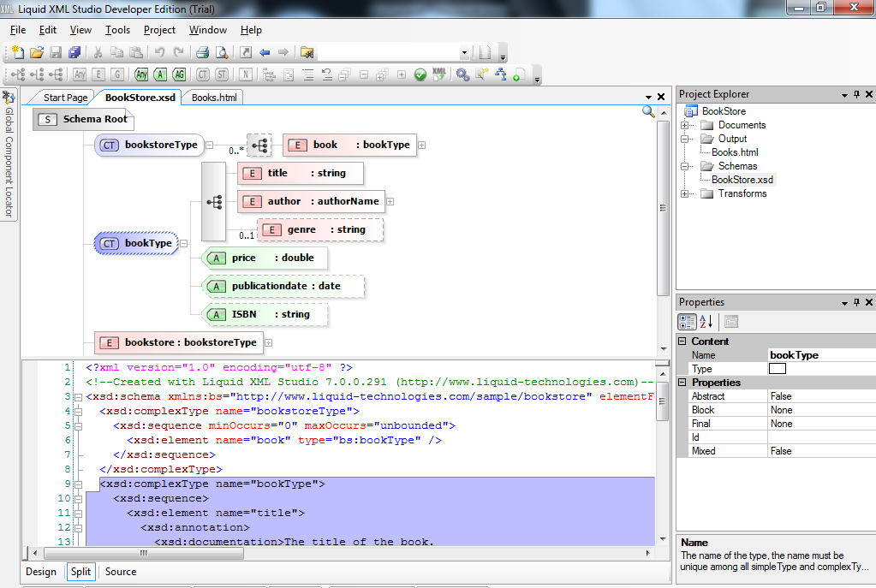This screenshot has height=588, width=876.
Task: Switch to the Start Page tab
Action: 65,98
